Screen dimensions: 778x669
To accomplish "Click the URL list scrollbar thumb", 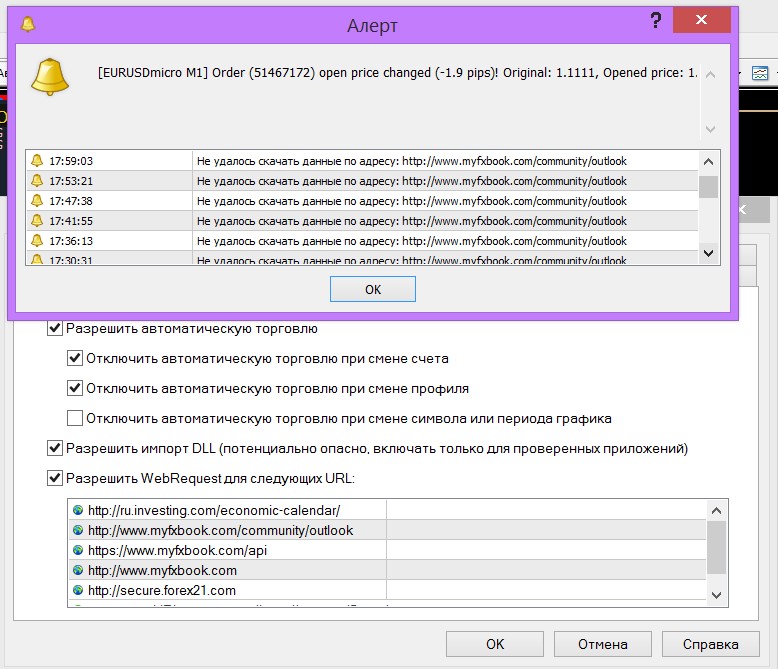I will (716, 547).
